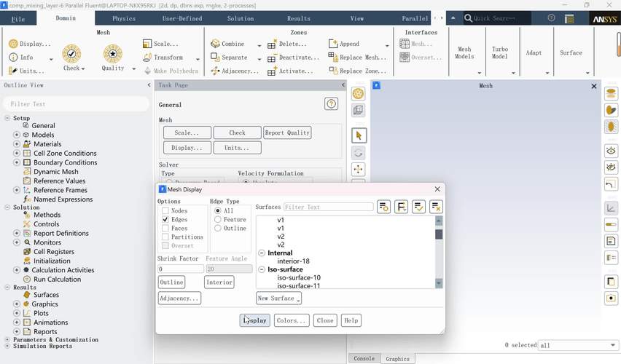
Task: Switch to the Results tab
Action: (x=299, y=19)
